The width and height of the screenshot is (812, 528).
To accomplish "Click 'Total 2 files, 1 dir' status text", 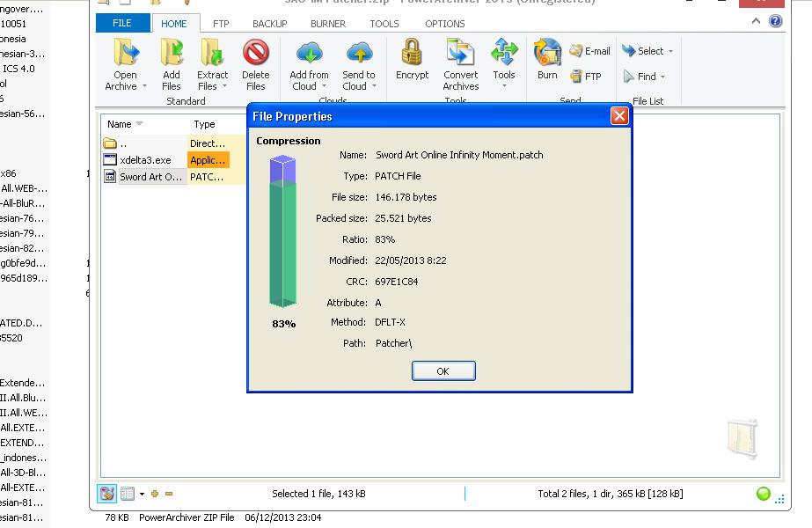I will click(611, 494).
